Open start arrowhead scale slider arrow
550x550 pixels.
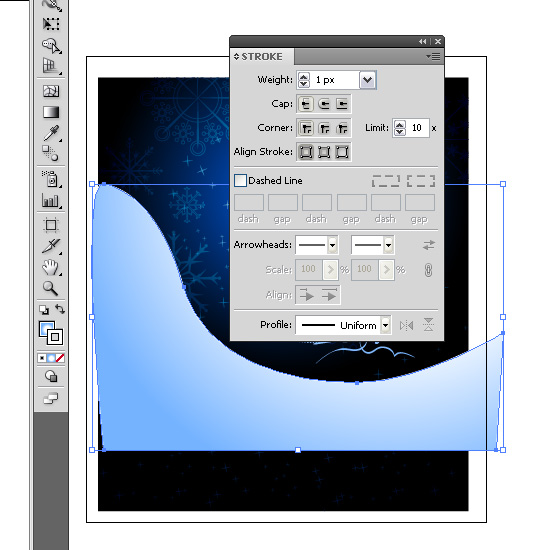[x=330, y=270]
